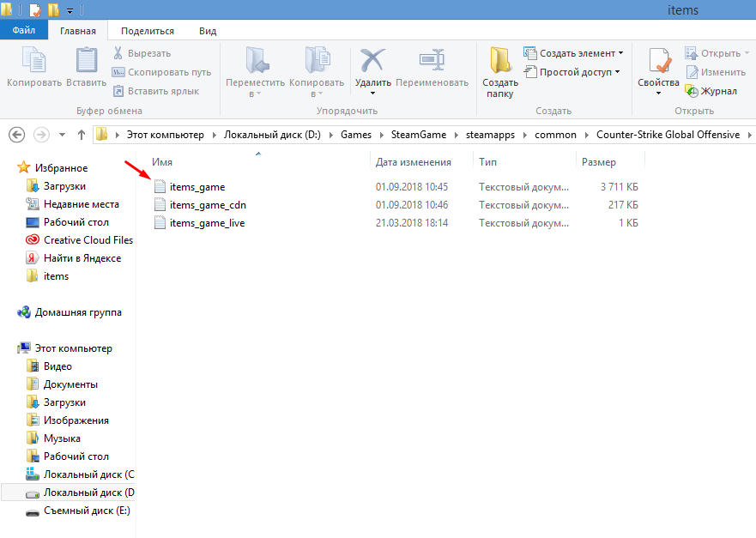Click 'Games' breadcrumb in address bar

[356, 135]
